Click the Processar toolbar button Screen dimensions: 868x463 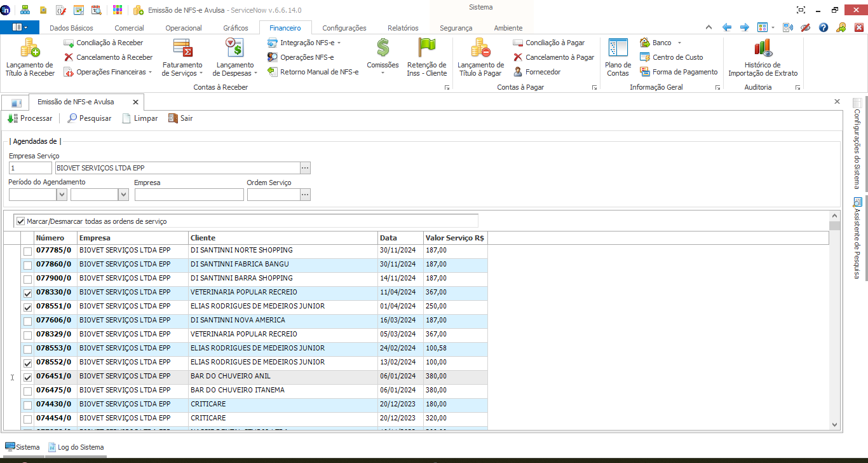click(30, 118)
